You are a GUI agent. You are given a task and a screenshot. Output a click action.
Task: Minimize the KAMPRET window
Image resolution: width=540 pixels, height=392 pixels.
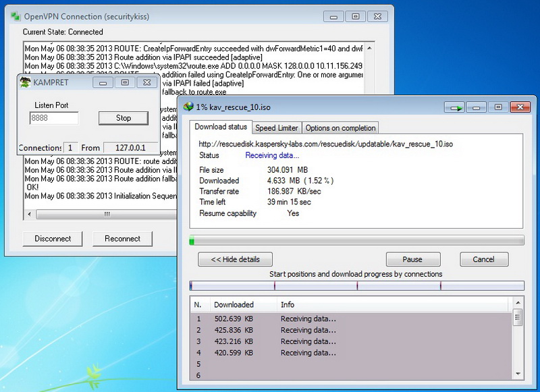pyautogui.click(x=103, y=82)
